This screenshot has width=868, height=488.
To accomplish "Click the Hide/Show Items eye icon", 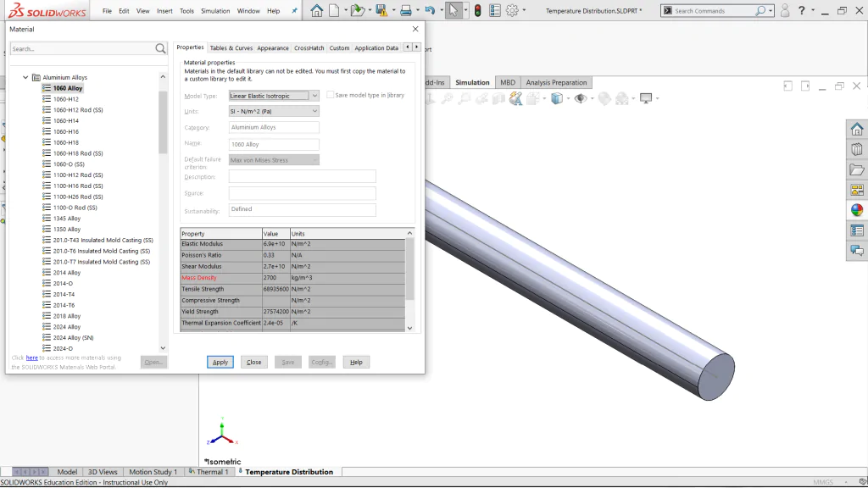I will pyautogui.click(x=580, y=98).
